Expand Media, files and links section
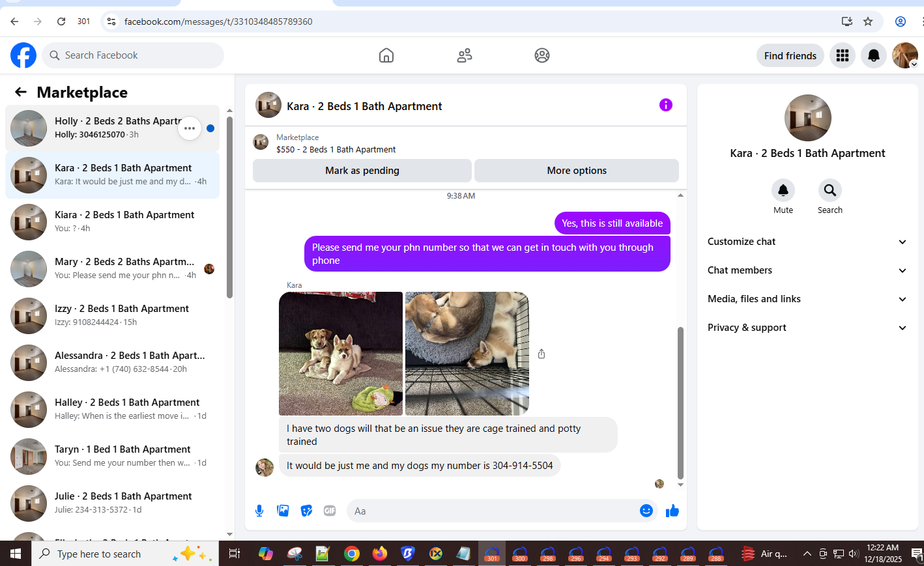Viewport: 924px width, 566px height. coord(807,299)
